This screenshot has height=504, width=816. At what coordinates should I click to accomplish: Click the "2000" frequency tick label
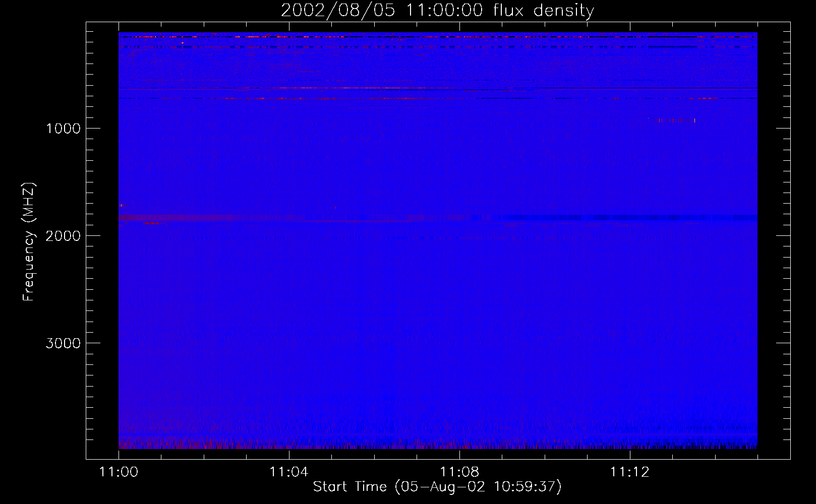coord(63,236)
